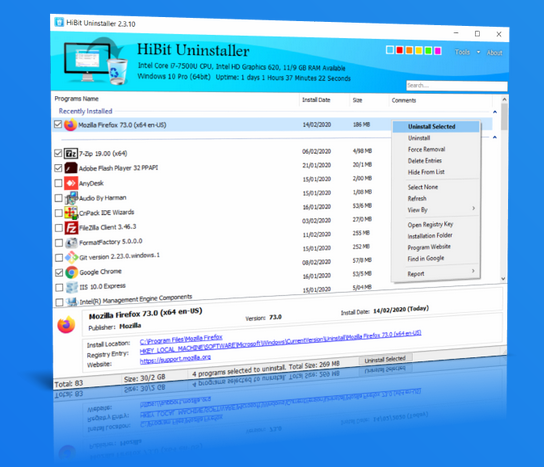
Task: Collapse the Recently Installed group arrow
Action: [495, 112]
